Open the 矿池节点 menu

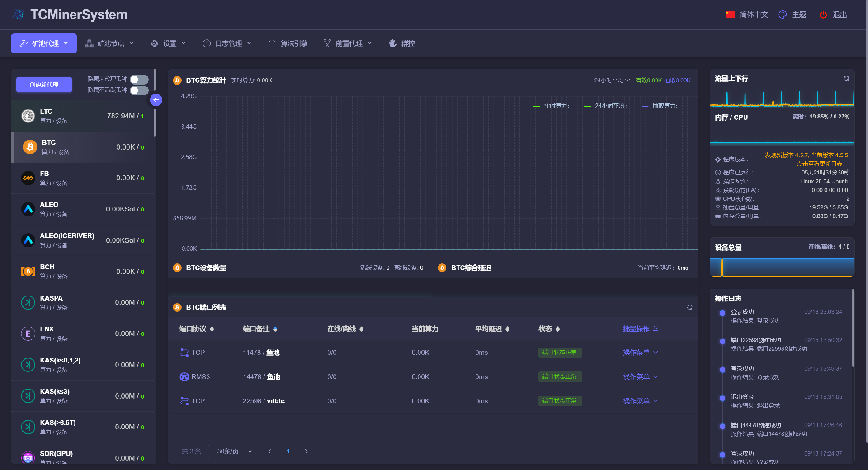(x=110, y=43)
